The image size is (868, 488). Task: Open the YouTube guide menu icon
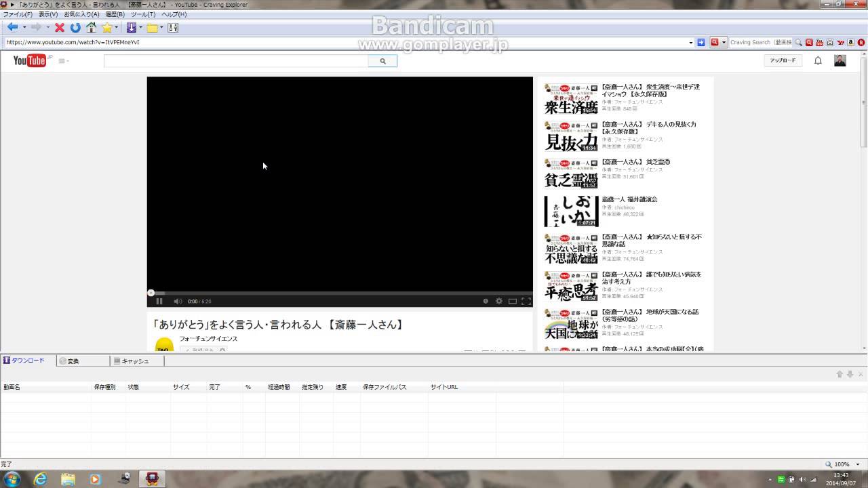[63, 61]
